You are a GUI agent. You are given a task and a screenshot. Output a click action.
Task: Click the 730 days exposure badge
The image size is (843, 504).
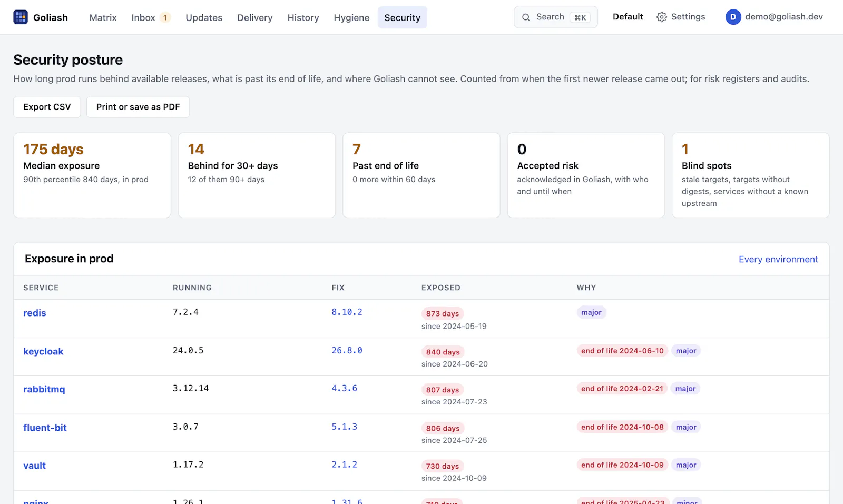[443, 466]
